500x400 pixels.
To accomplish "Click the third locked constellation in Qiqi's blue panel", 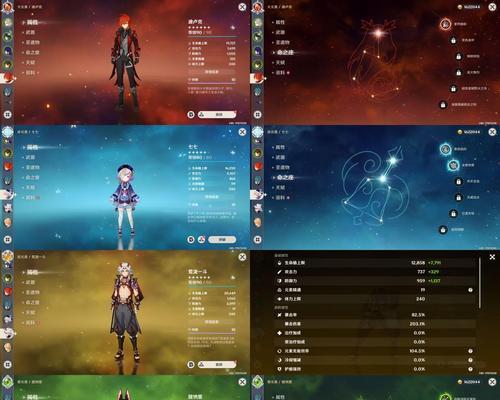I will point(453,213).
